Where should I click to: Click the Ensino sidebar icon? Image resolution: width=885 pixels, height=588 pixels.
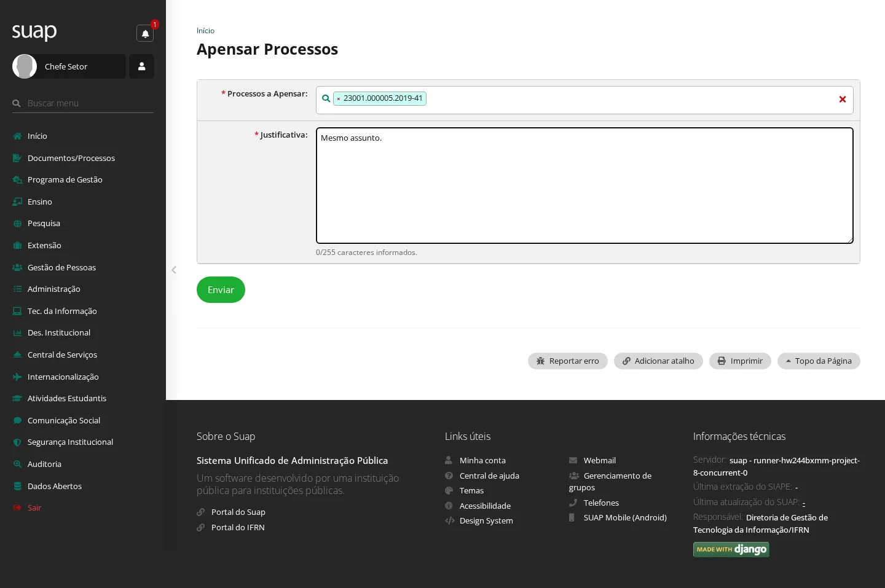coord(17,202)
